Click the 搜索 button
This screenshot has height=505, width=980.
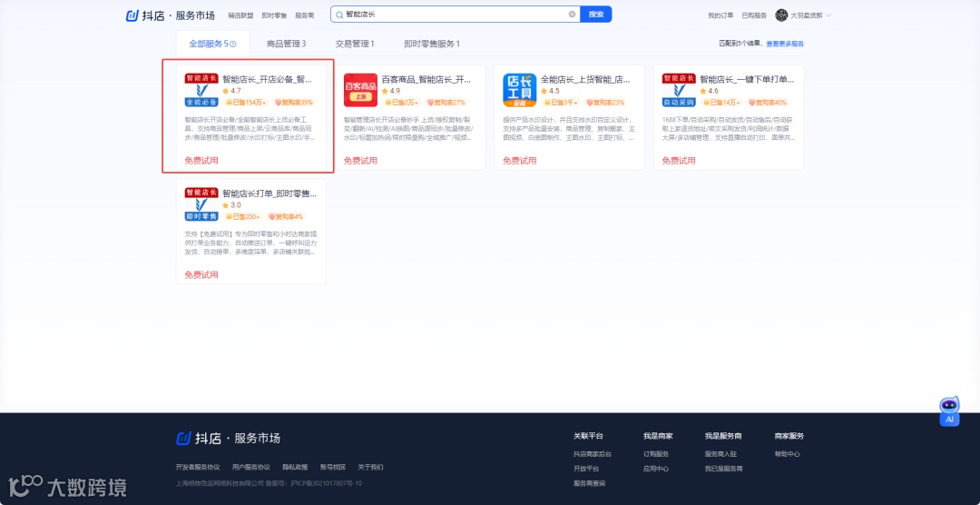point(595,15)
